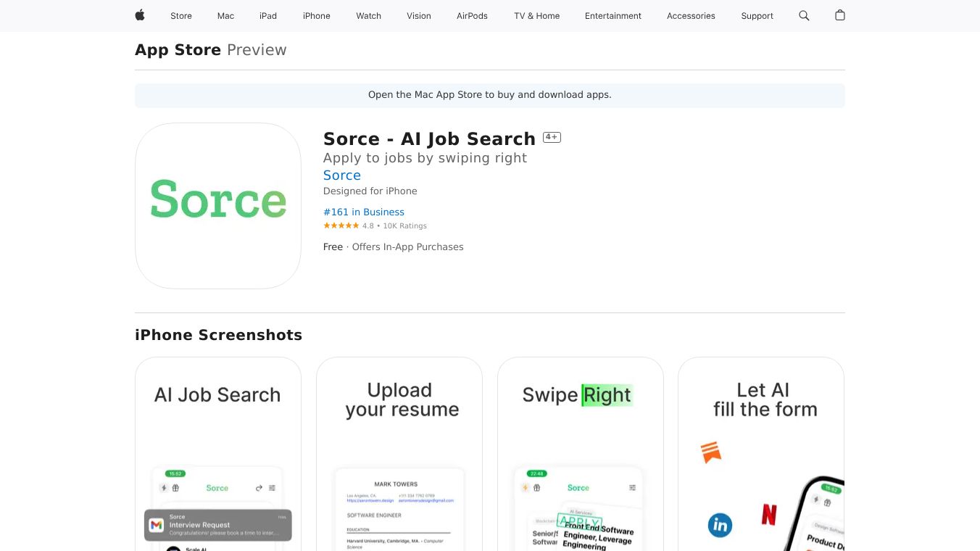Open the Support menu item
The height and width of the screenshot is (551, 980).
[x=757, y=16]
